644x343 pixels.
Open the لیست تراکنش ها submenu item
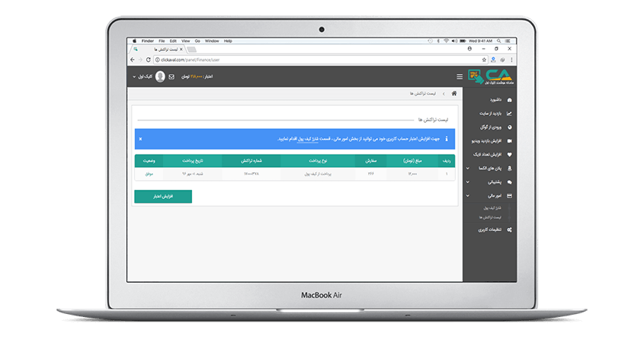coord(490,217)
